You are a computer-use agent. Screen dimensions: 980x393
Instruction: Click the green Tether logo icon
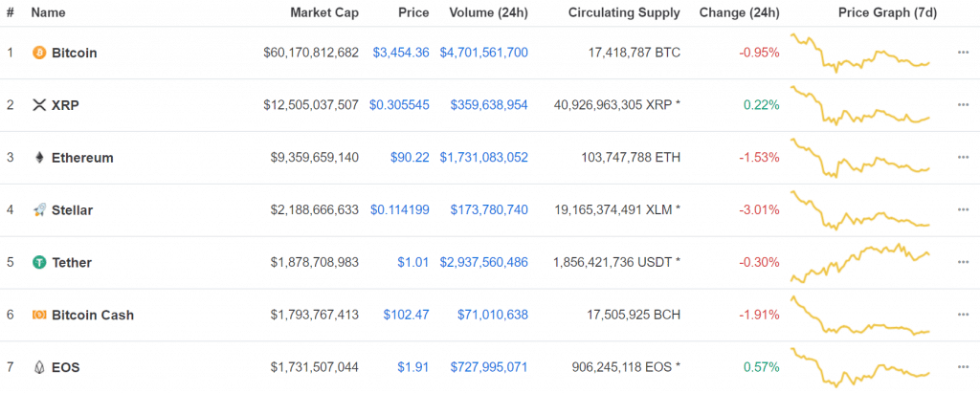pyautogui.click(x=39, y=262)
